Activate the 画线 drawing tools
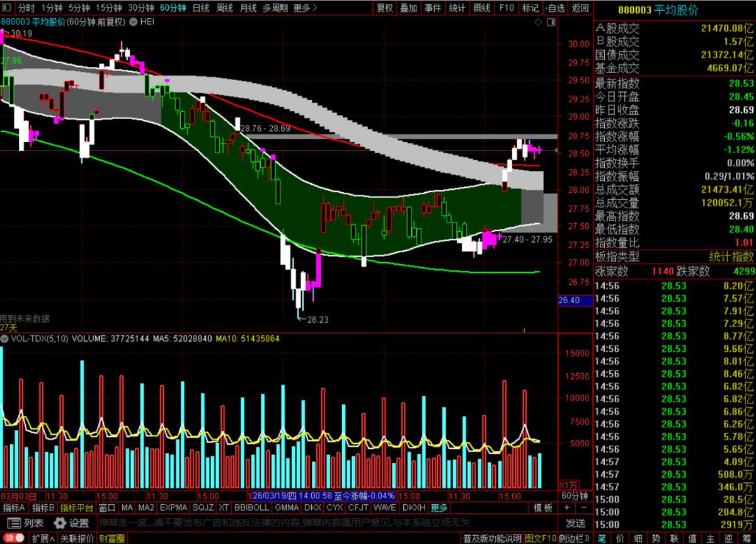The image size is (756, 544). [x=481, y=8]
